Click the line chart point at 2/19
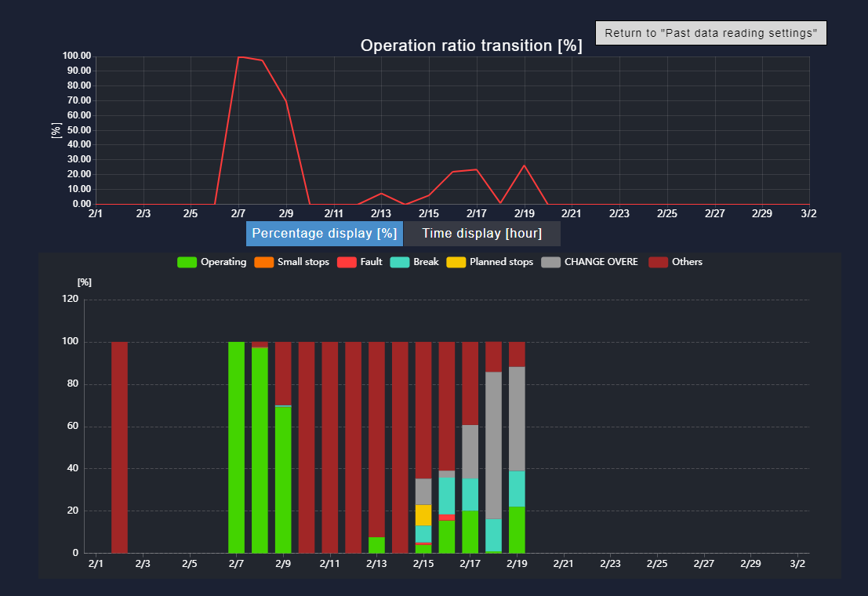The height and width of the screenshot is (596, 868). click(x=524, y=165)
